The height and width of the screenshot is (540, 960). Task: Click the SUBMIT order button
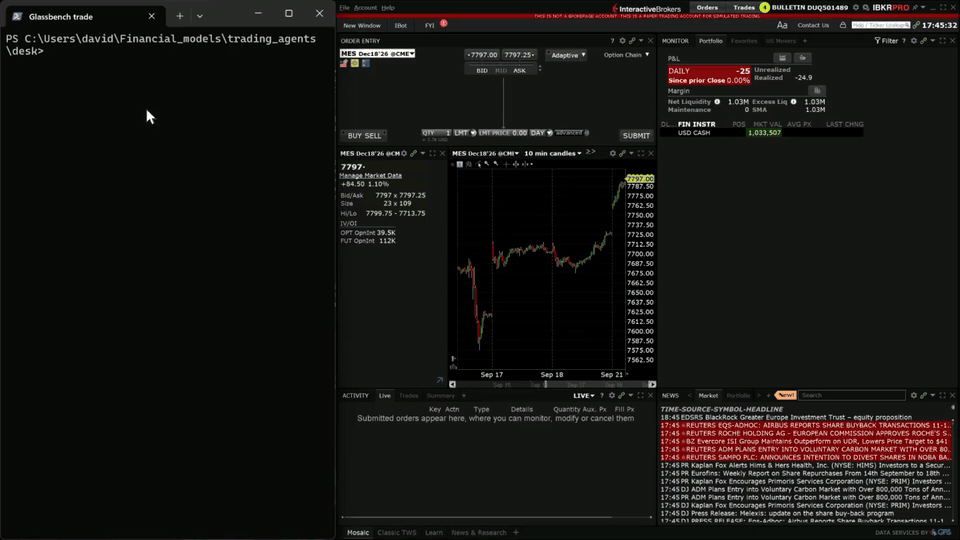636,136
